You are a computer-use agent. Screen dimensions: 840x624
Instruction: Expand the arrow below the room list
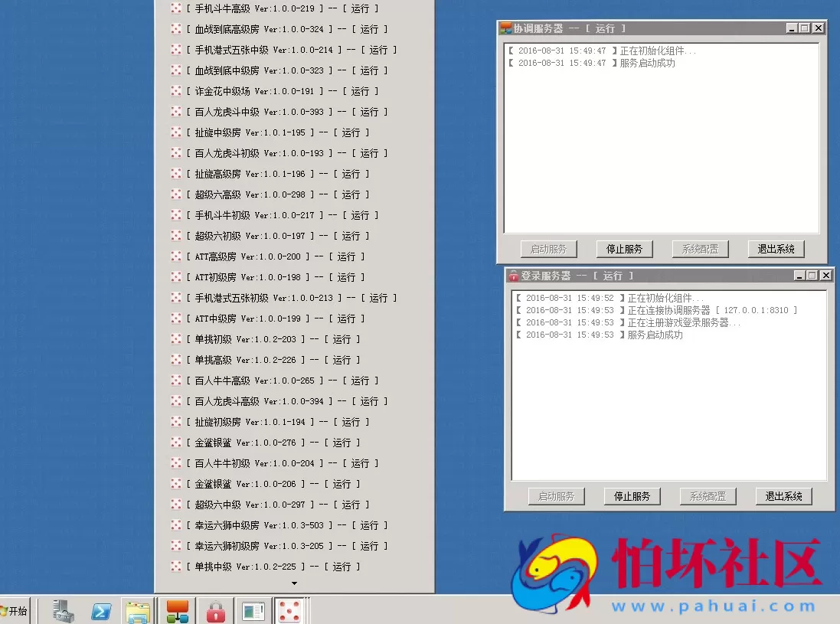point(293,583)
